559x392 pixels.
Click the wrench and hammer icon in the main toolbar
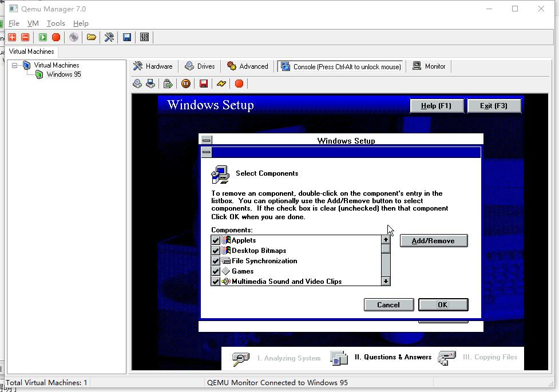pos(109,37)
